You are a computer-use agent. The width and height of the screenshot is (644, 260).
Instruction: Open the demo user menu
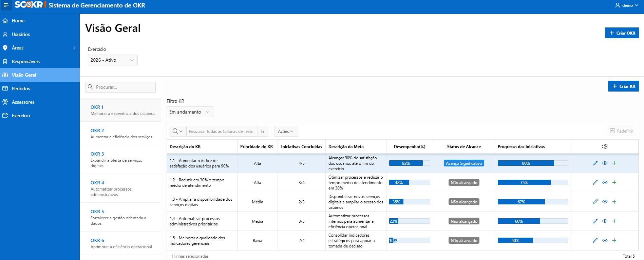627,5
